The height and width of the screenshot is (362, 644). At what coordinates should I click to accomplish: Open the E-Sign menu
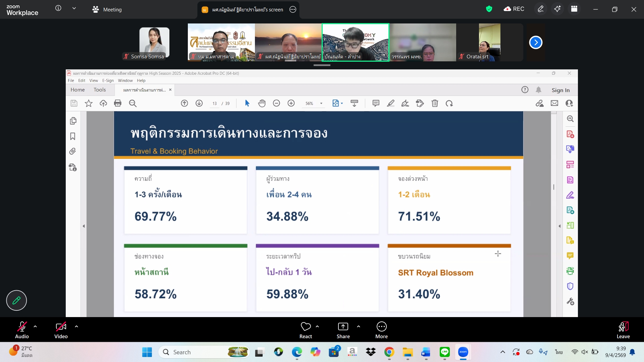(108, 80)
